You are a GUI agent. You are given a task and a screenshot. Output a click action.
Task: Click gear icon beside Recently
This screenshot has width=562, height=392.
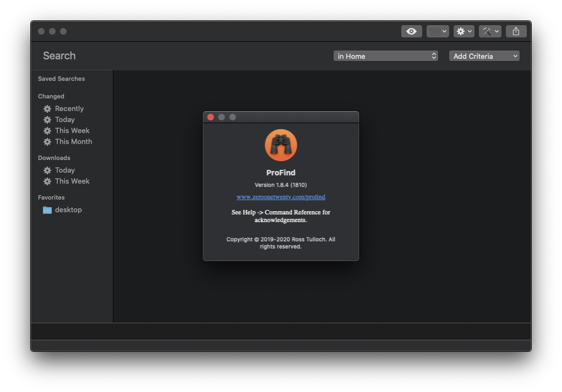point(47,109)
